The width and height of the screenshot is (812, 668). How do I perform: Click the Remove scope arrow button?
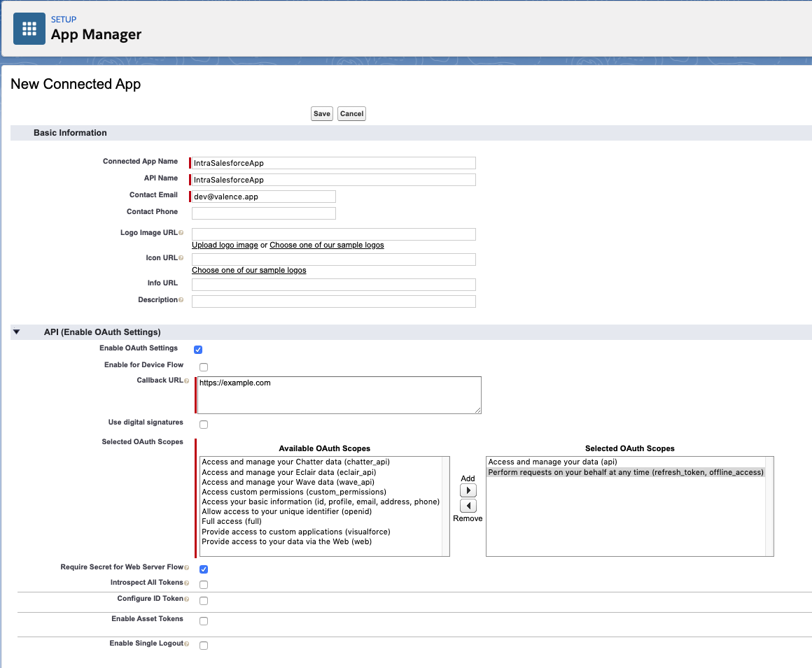tap(468, 506)
